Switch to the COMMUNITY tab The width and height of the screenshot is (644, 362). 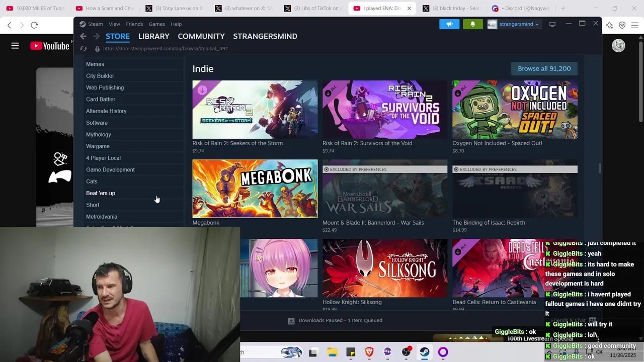click(201, 36)
